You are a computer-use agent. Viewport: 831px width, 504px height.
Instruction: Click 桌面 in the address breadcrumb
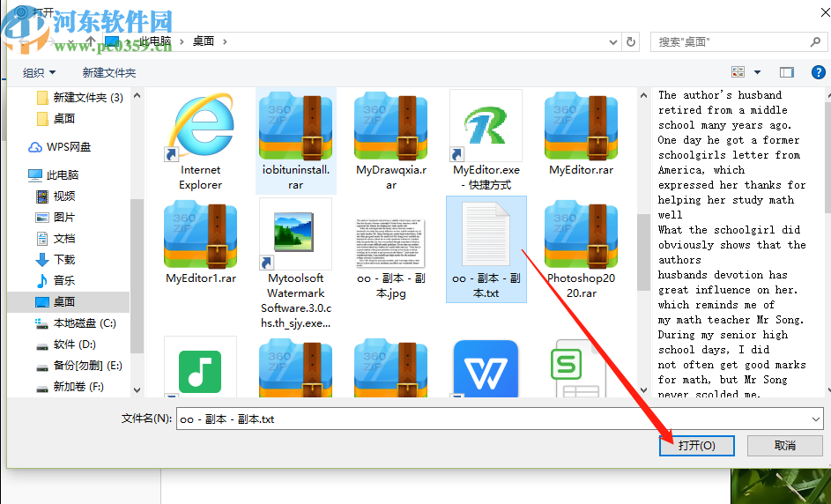coord(204,41)
